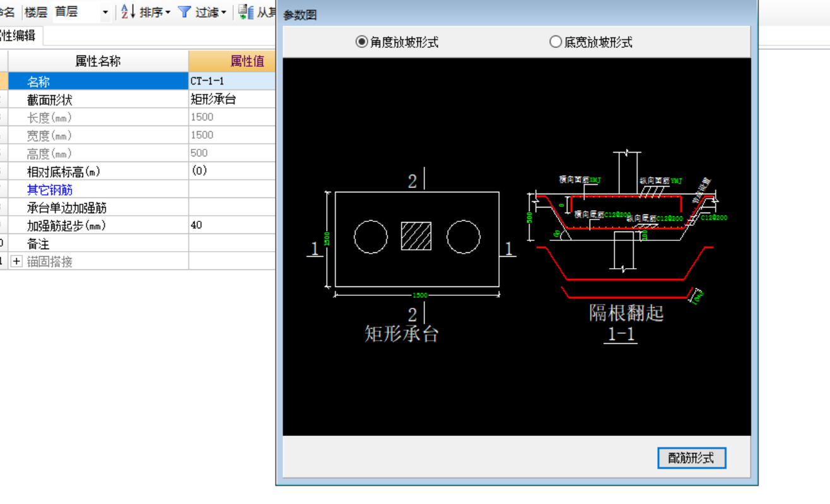Click the hatched column square in plan
The width and height of the screenshot is (830, 504).
point(416,235)
